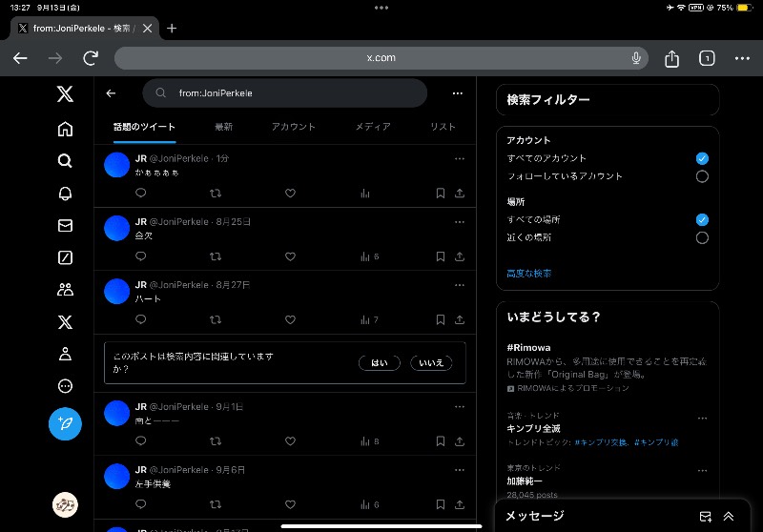Go back using arrow beside search box

click(x=111, y=93)
